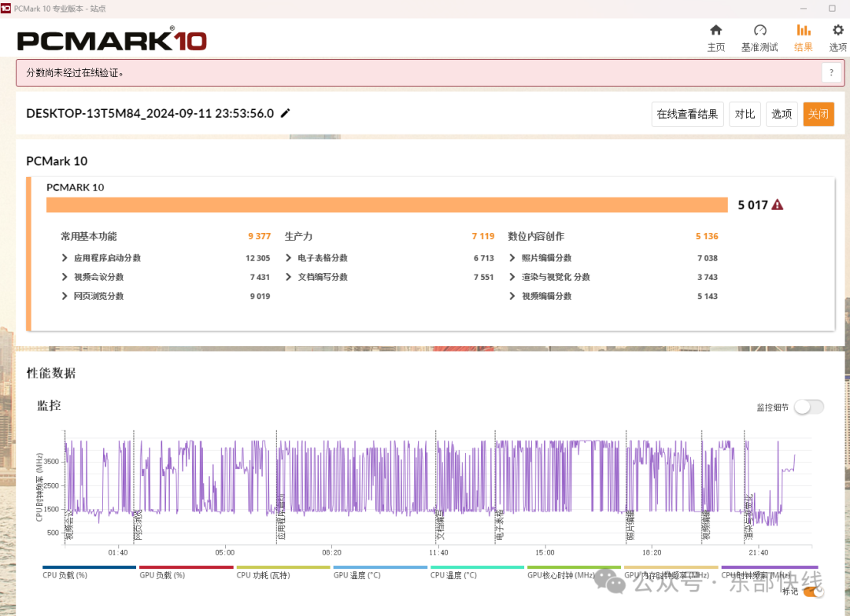The image size is (850, 616).
Task: Click the PCMark 10 app icon in title bar
Action: (6, 9)
